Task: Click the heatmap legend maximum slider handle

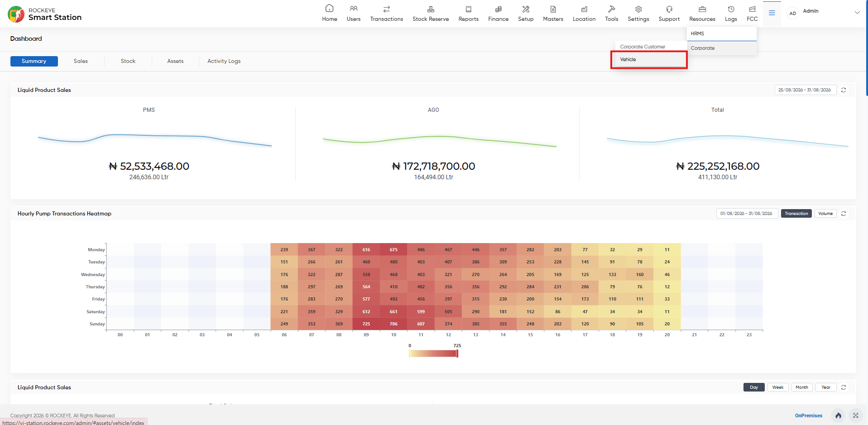Action: tap(457, 354)
